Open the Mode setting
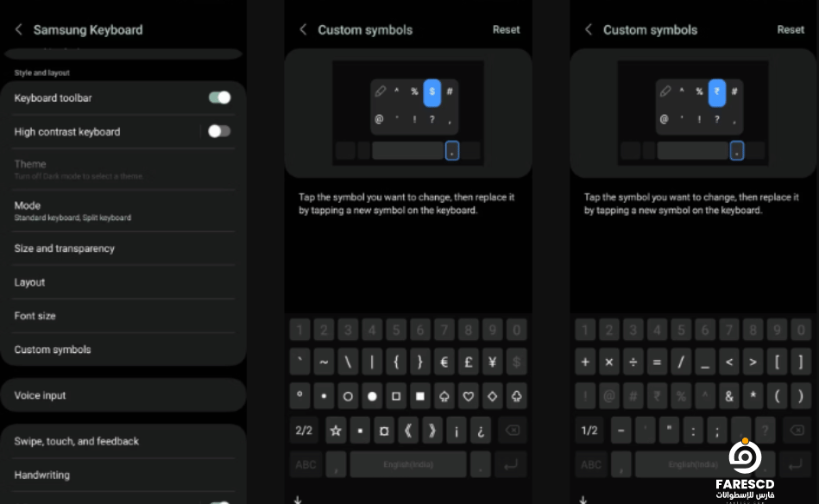Image resolution: width=819 pixels, height=504 pixels. [x=123, y=211]
